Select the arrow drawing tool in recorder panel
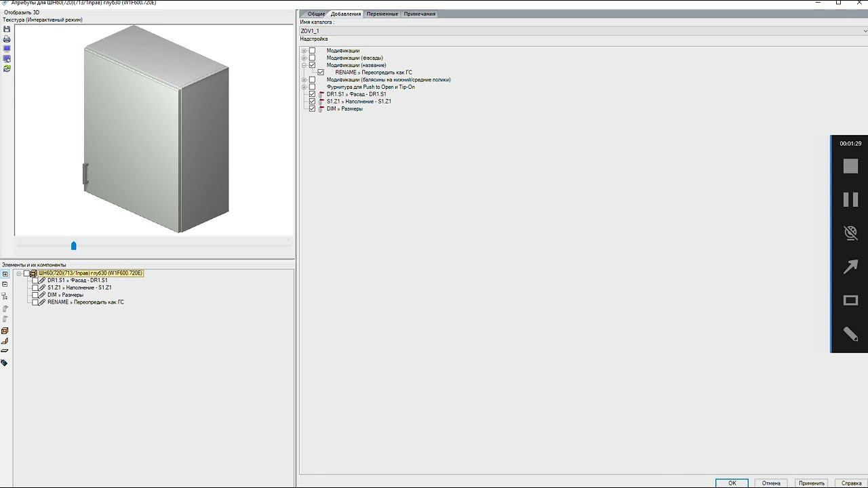 [x=850, y=267]
